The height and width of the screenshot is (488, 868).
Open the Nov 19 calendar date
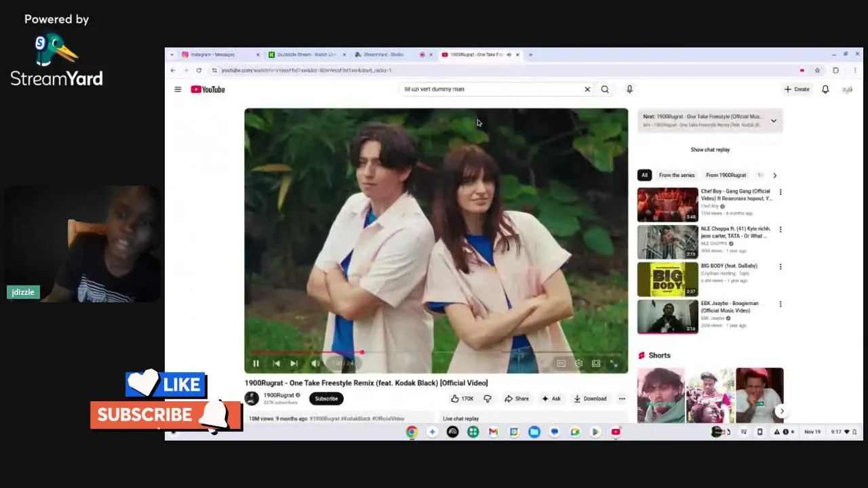812,432
